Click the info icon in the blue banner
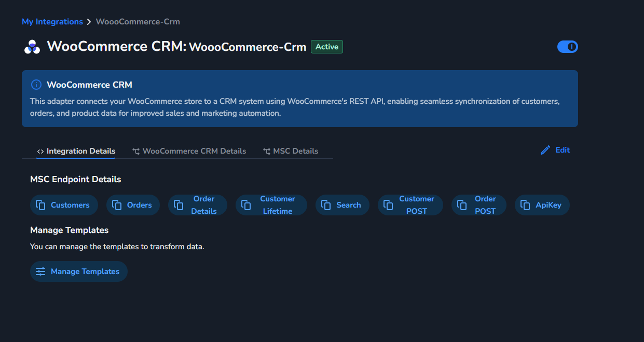 click(x=36, y=85)
